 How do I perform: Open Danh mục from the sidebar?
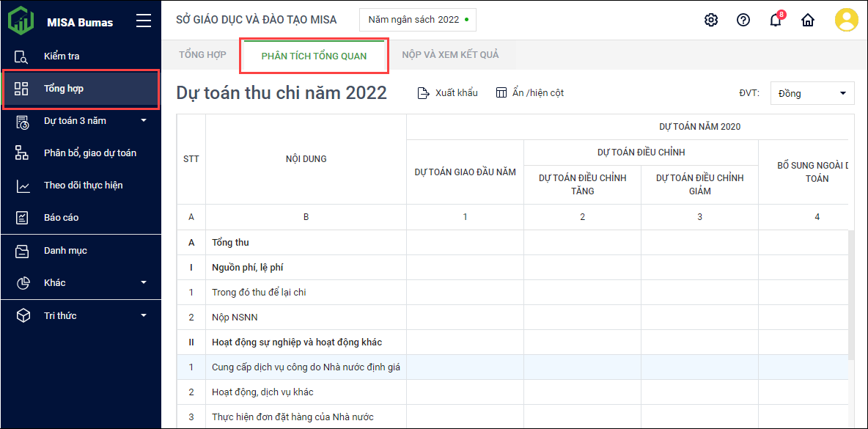(65, 251)
